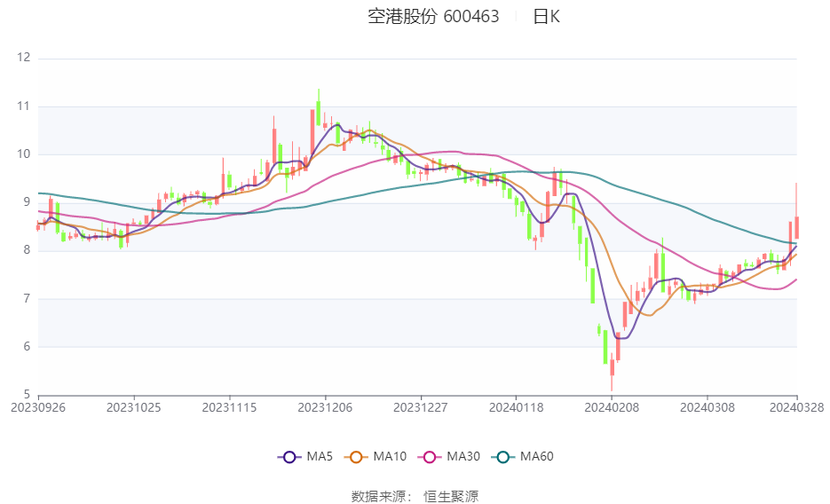
Task: Click the 20240118 date axis label
Action: (x=516, y=407)
